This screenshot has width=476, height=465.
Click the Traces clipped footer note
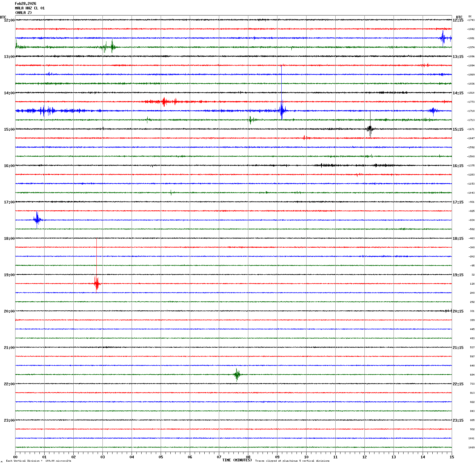point(292,461)
